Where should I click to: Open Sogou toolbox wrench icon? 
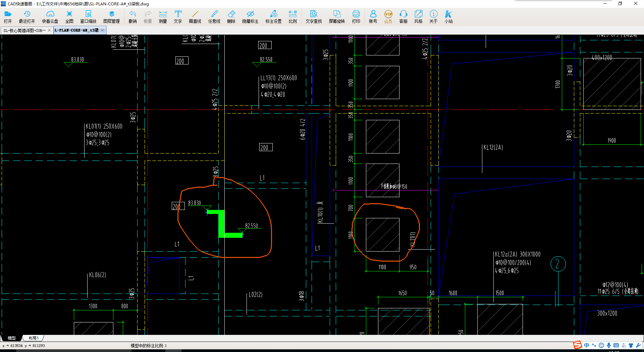[x=638, y=345]
